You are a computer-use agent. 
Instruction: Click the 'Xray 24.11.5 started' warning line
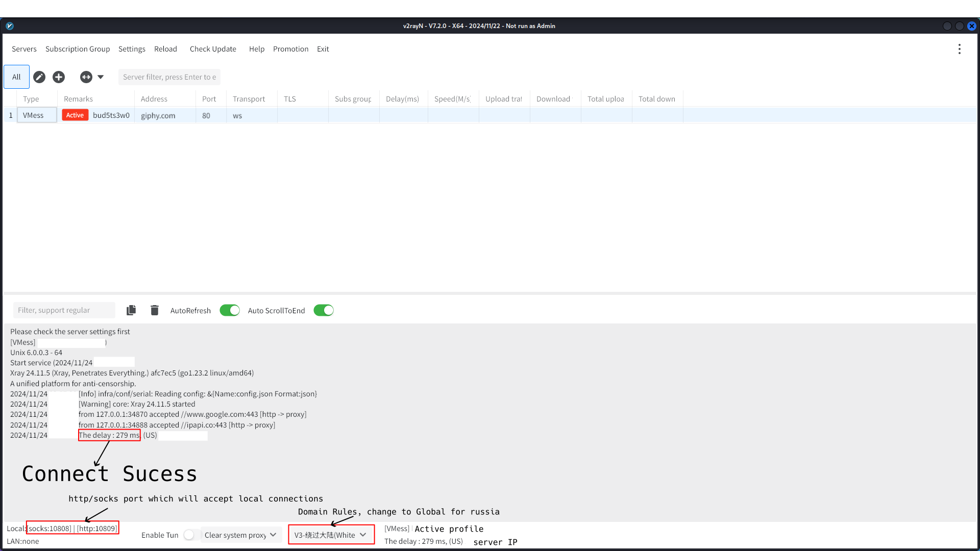point(137,404)
